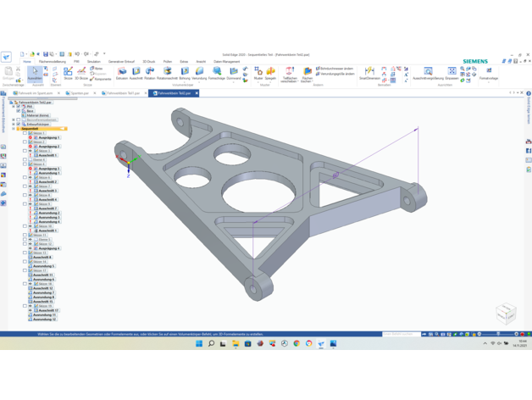
Task: Pick the SmartDimension tool
Action: pos(369,72)
